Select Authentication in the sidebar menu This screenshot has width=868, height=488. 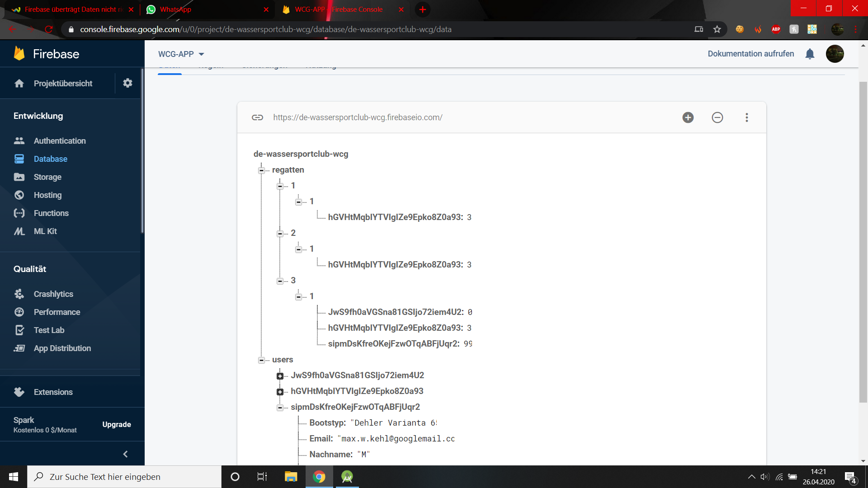pyautogui.click(x=59, y=141)
